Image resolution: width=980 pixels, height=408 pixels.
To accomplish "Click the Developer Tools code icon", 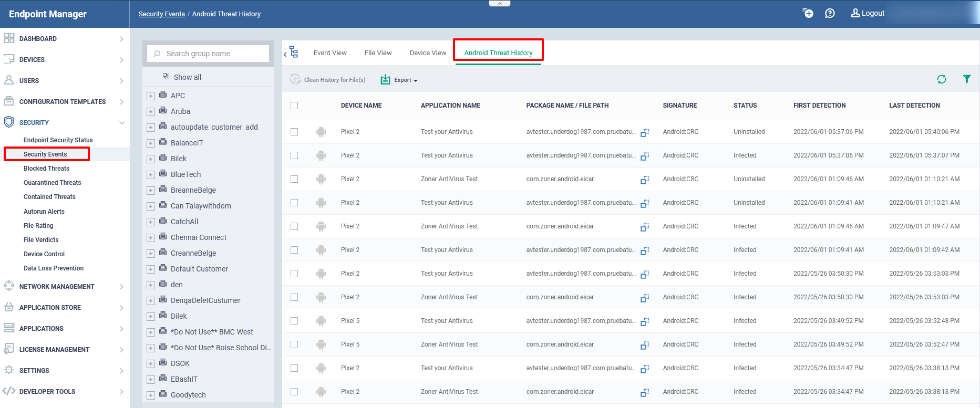I will point(9,391).
